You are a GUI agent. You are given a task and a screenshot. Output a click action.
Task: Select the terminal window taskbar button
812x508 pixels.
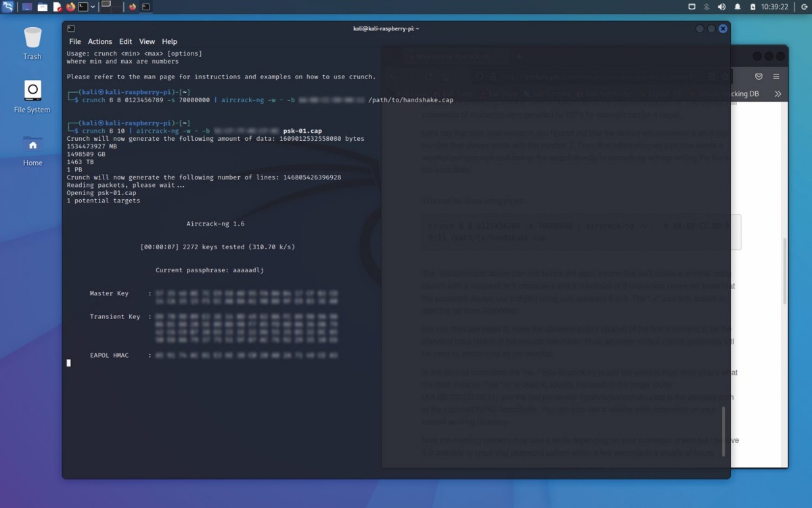[x=146, y=7]
